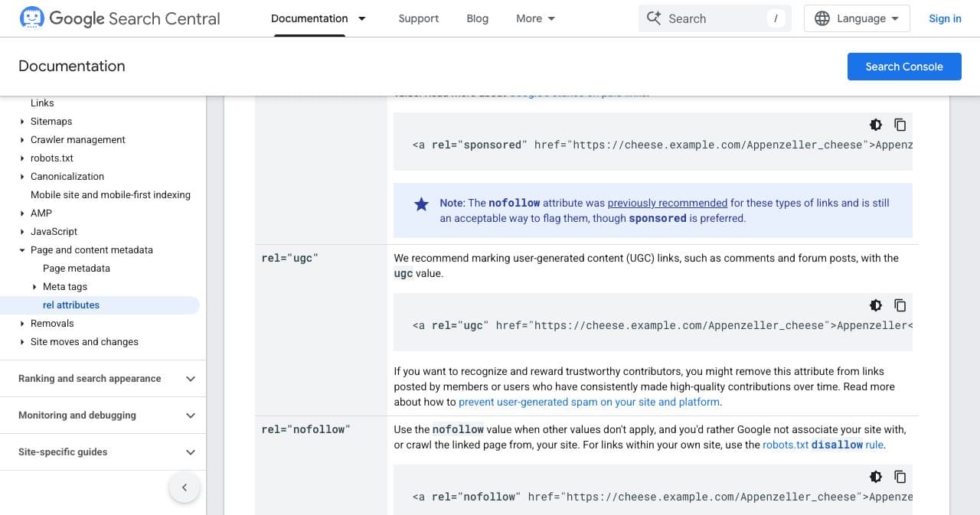The height and width of the screenshot is (515, 980).
Task: Expand the robots.txt arrow
Action: [22, 158]
